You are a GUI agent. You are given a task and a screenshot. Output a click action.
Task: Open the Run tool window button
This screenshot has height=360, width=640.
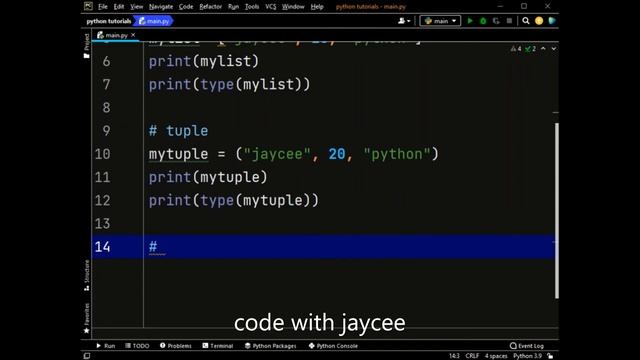[x=106, y=346]
